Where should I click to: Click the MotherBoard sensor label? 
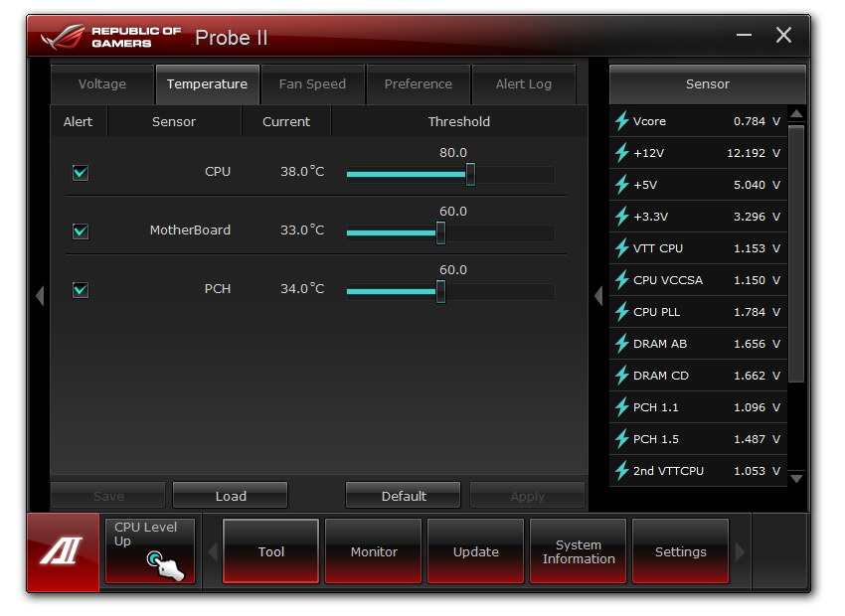190,231
